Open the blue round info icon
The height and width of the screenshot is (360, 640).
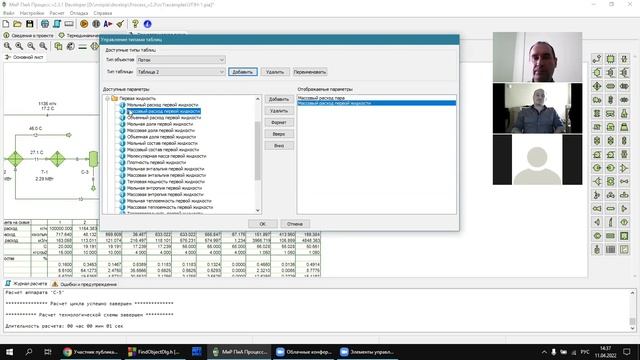[x=147, y=24]
